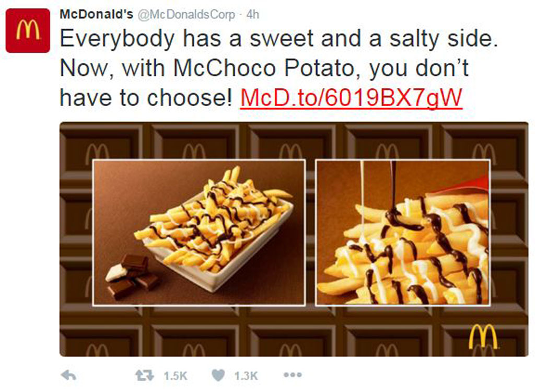Open the three-dot more options menu
The height and width of the screenshot is (392, 535).
(x=293, y=375)
